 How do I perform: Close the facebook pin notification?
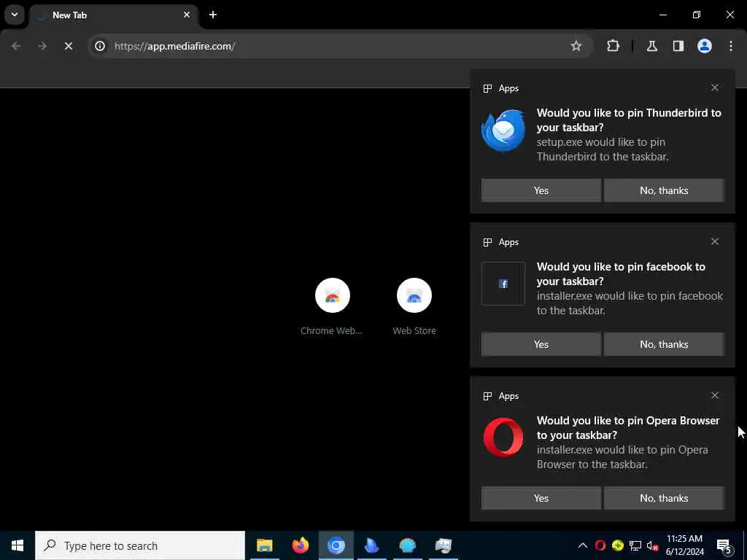pos(715,241)
